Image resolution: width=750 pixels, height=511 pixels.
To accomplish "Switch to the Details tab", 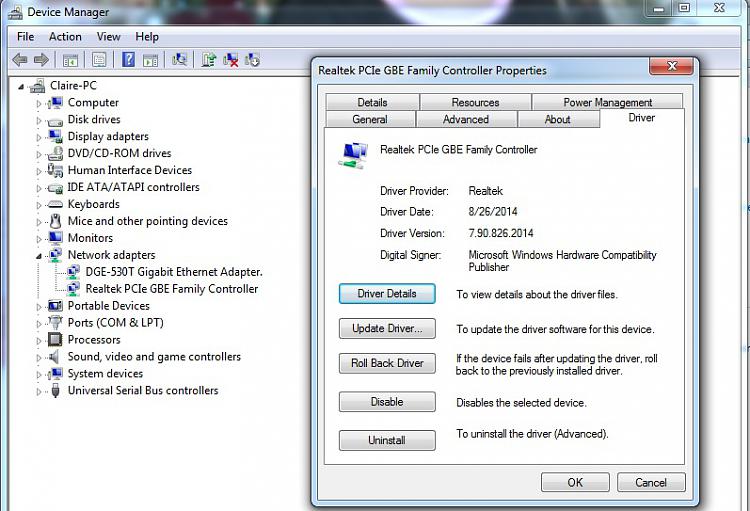I will 372,102.
